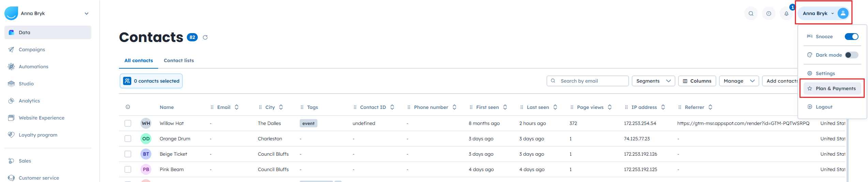
Task: Click the Columns button
Action: (697, 81)
